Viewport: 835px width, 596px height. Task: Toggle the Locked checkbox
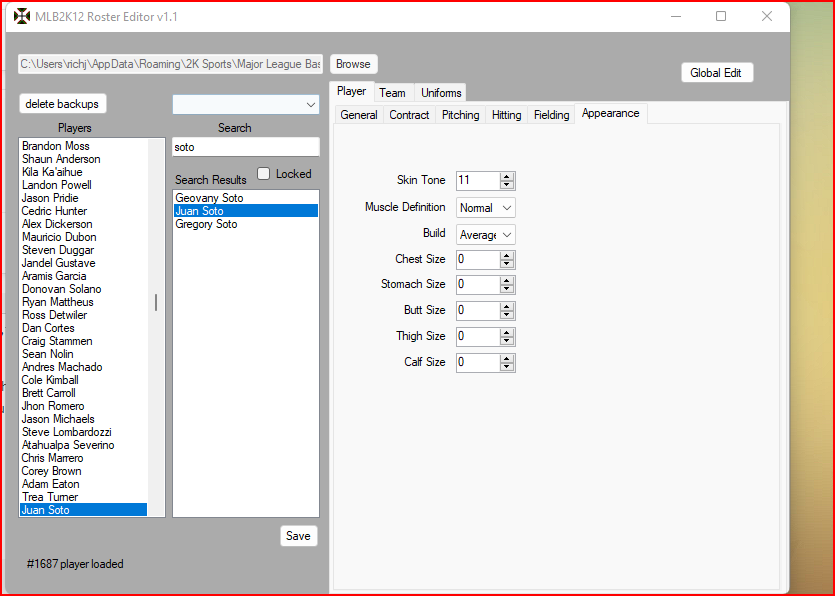(x=264, y=174)
